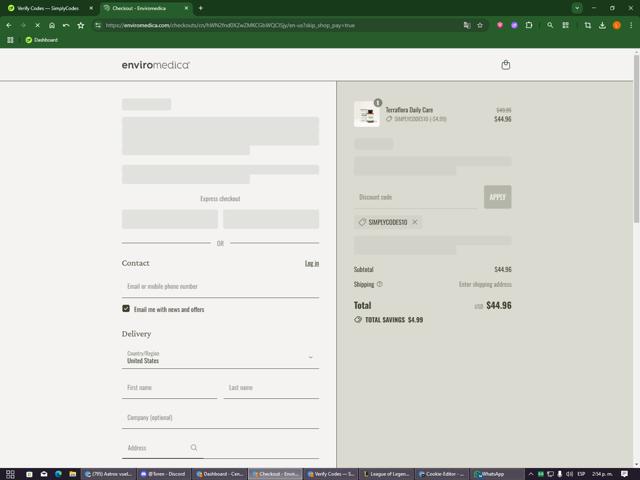Switch to Cookie-Editor taskbar window
Image resolution: width=640 pixels, height=480 pixels.
click(x=442, y=474)
